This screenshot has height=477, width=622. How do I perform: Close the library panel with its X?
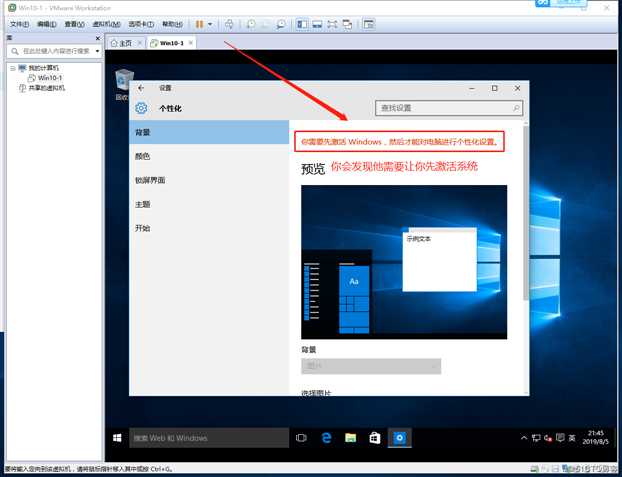tap(98, 38)
